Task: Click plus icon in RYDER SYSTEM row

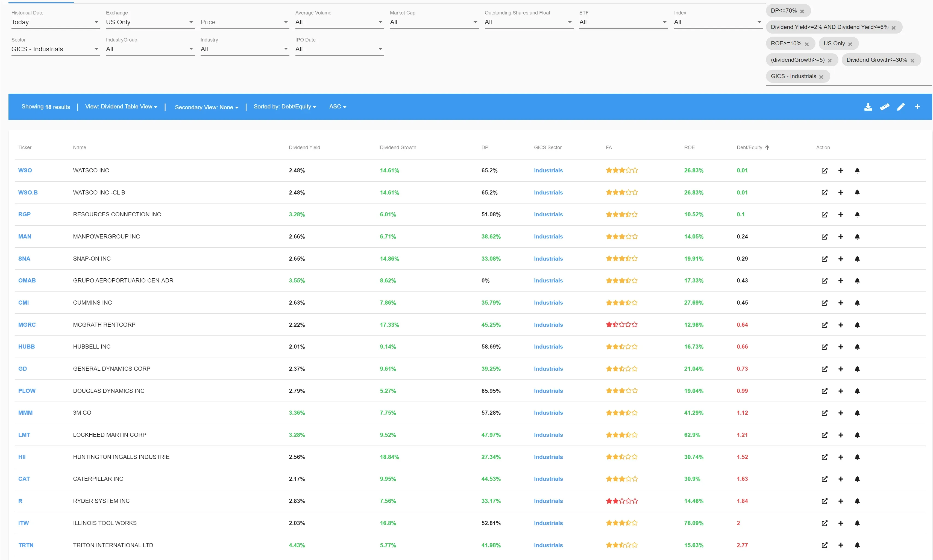Action: coord(841,501)
